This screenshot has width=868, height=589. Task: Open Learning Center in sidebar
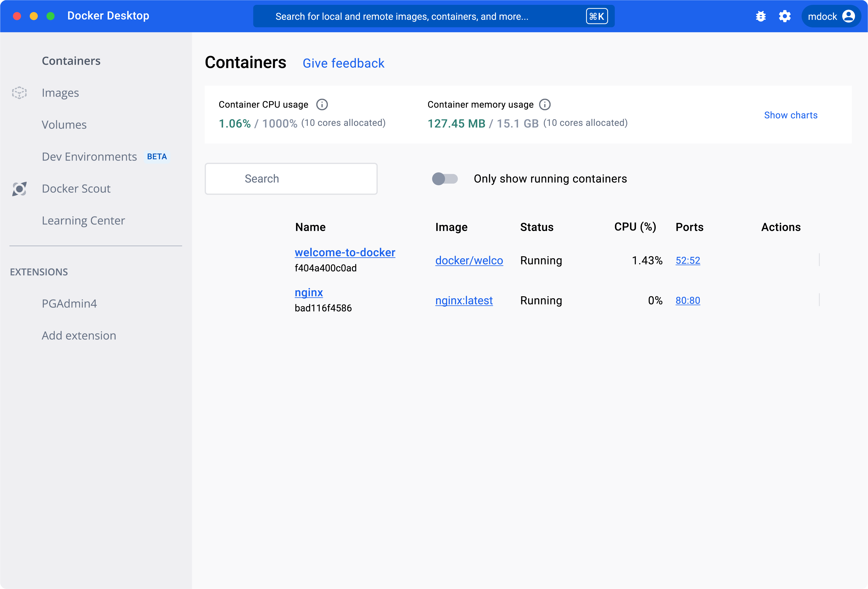point(83,221)
